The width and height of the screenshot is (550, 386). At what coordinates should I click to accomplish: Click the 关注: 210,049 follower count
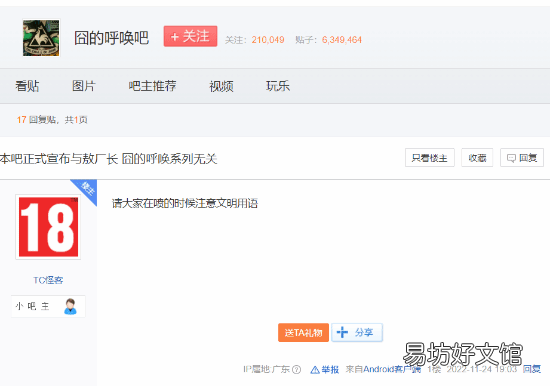255,40
